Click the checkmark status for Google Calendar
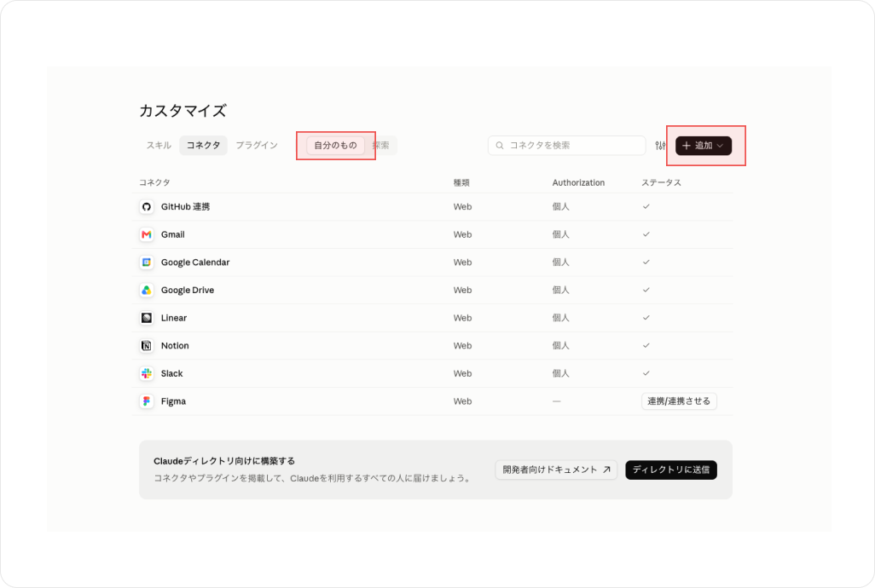 pyautogui.click(x=646, y=262)
